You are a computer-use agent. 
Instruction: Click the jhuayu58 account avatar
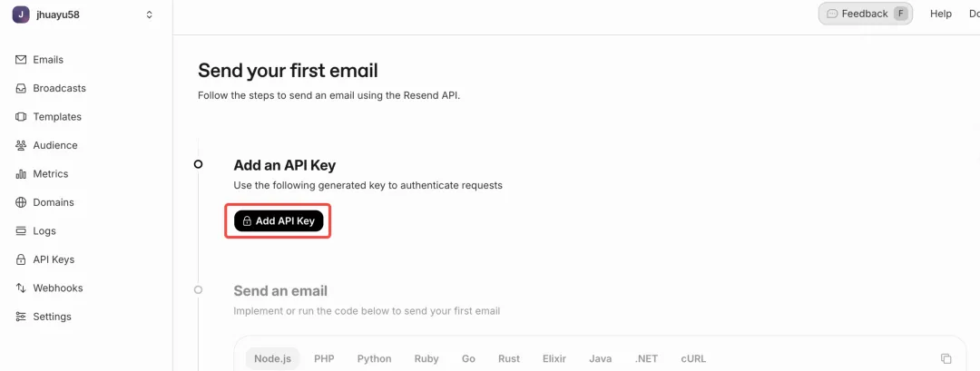[x=21, y=15]
